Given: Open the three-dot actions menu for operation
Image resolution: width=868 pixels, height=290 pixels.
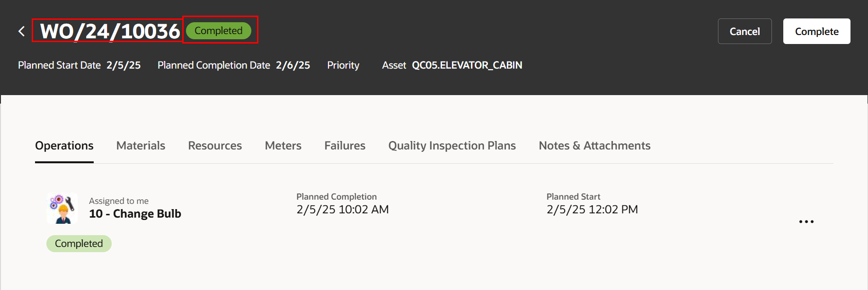Looking at the screenshot, I should tap(806, 221).
